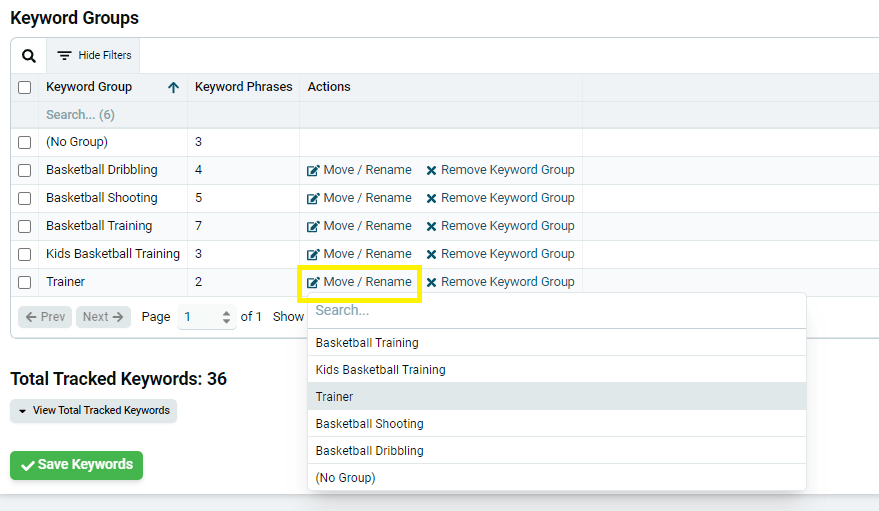Check the Trainer row checkbox
Screen dimensions: 879x511
tap(25, 282)
